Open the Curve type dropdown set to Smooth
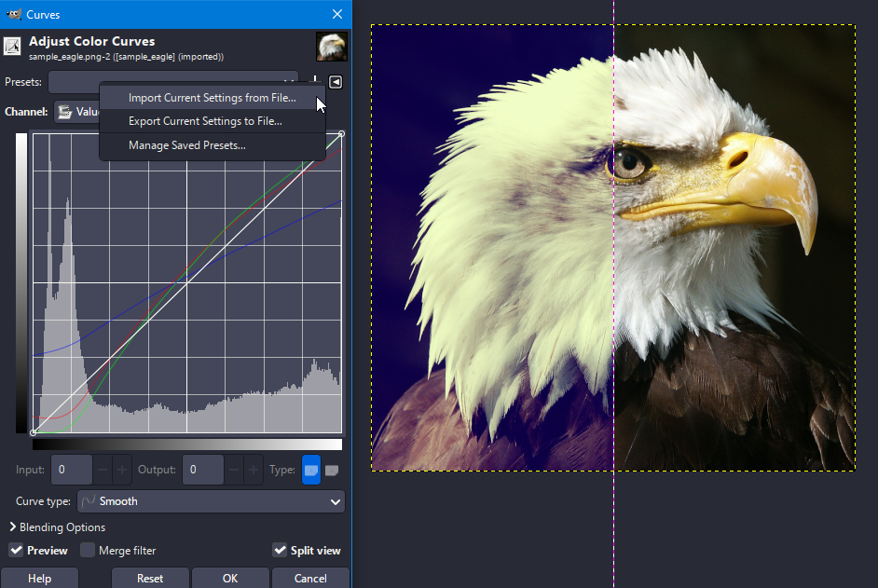This screenshot has height=588, width=878. tap(211, 501)
